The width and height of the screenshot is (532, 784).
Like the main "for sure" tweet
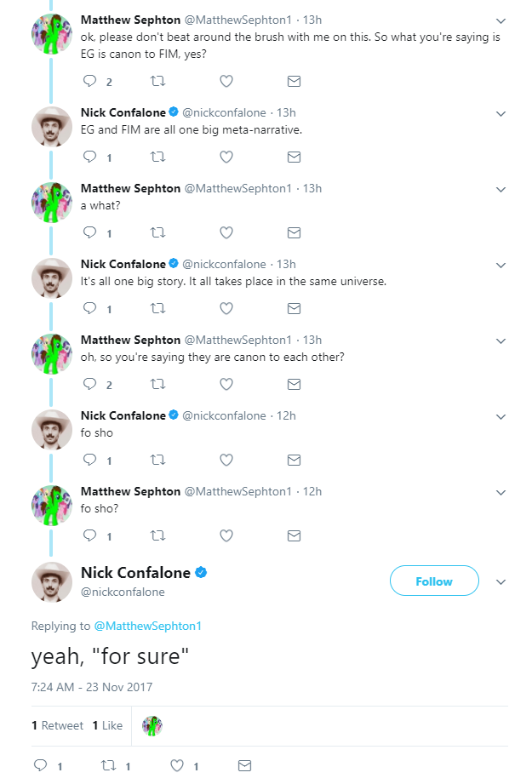click(x=177, y=765)
